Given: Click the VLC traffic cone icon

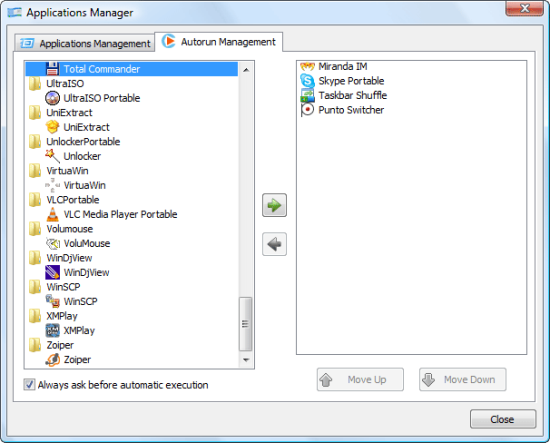Looking at the screenshot, I should [52, 214].
